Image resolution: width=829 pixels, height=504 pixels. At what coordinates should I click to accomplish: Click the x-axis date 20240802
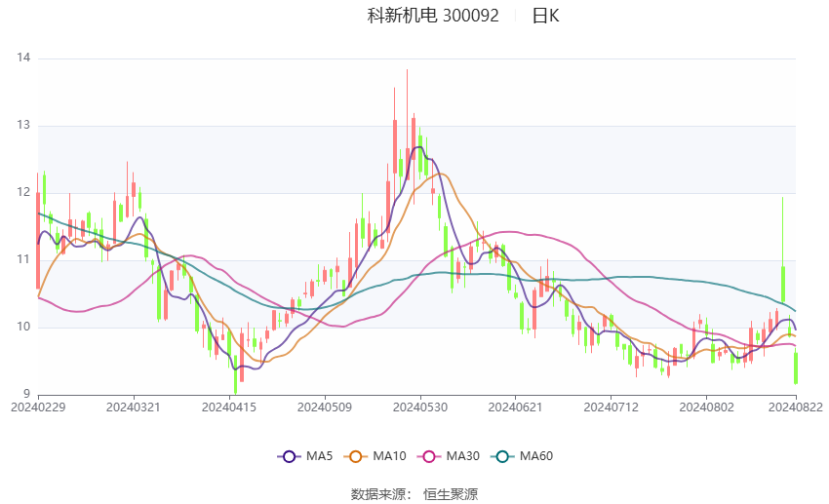click(707, 407)
